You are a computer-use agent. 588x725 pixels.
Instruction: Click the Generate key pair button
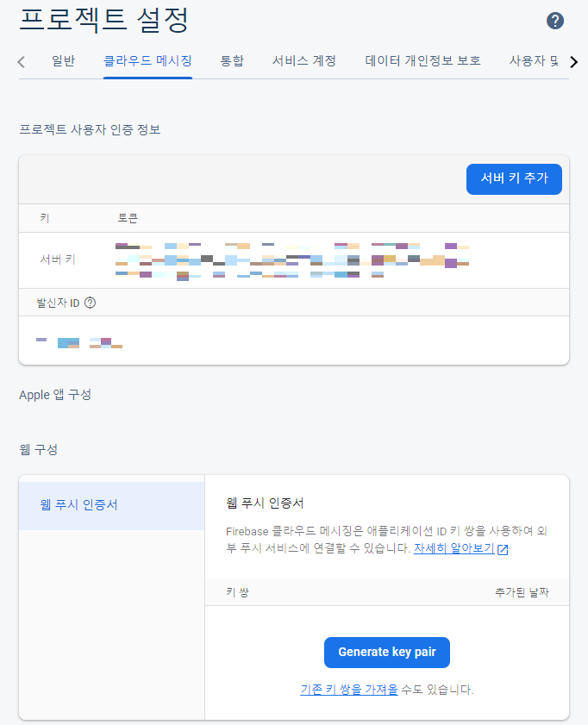pos(387,653)
